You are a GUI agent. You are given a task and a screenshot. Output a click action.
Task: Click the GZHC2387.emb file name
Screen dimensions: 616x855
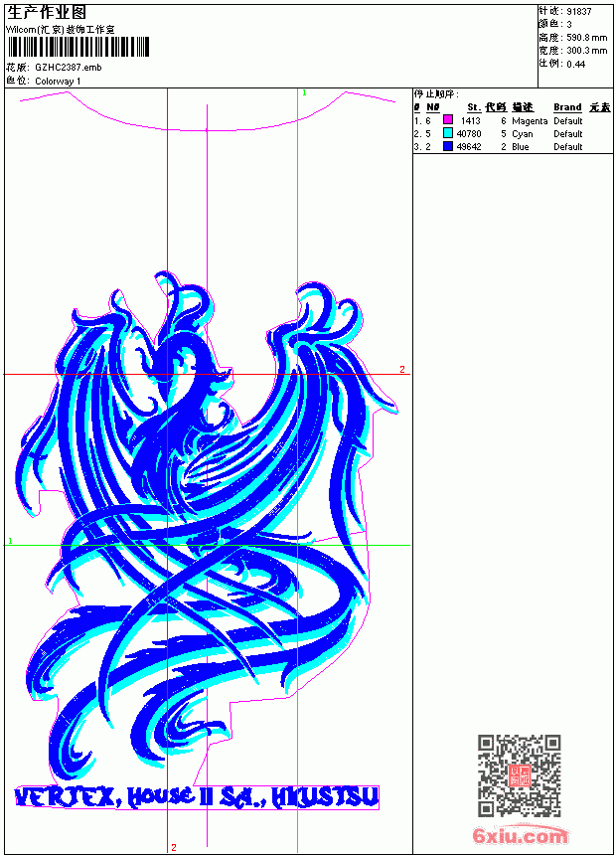[x=69, y=68]
